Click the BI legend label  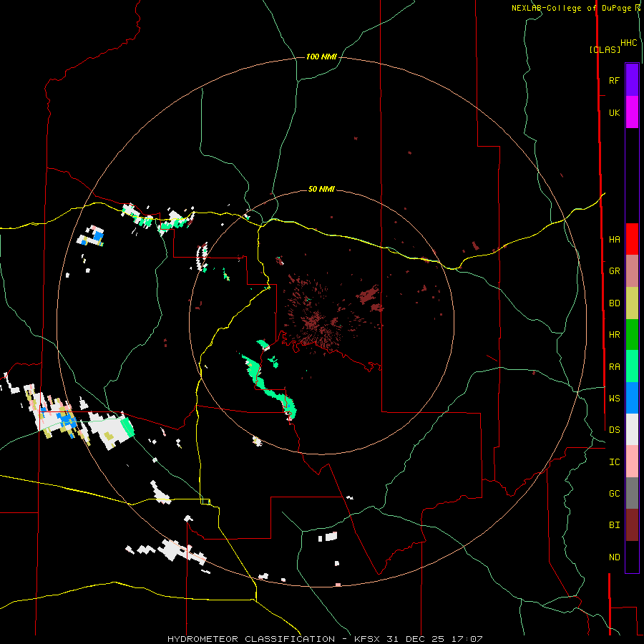pyautogui.click(x=615, y=525)
